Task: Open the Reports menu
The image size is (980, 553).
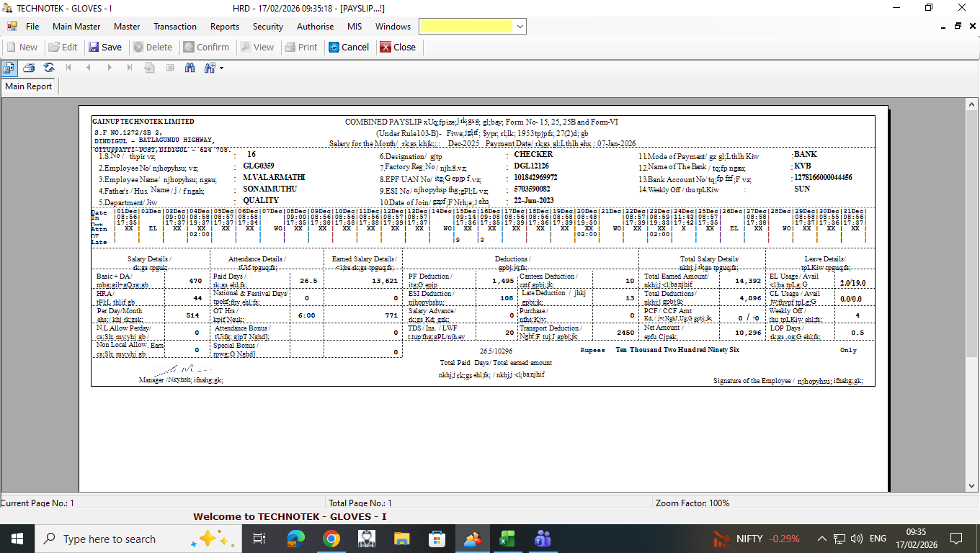Action: pyautogui.click(x=225, y=27)
